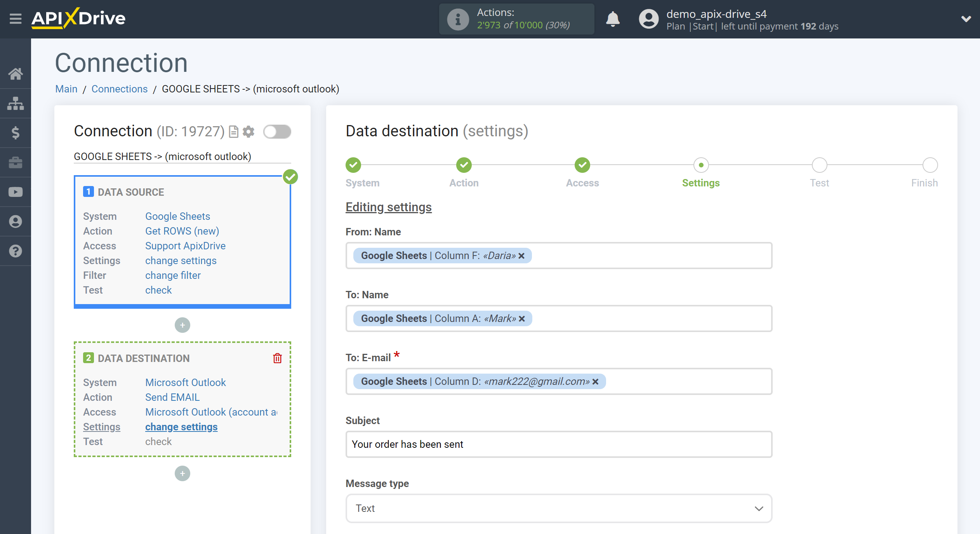
Task: Click Send EMAIL action link
Action: (172, 397)
